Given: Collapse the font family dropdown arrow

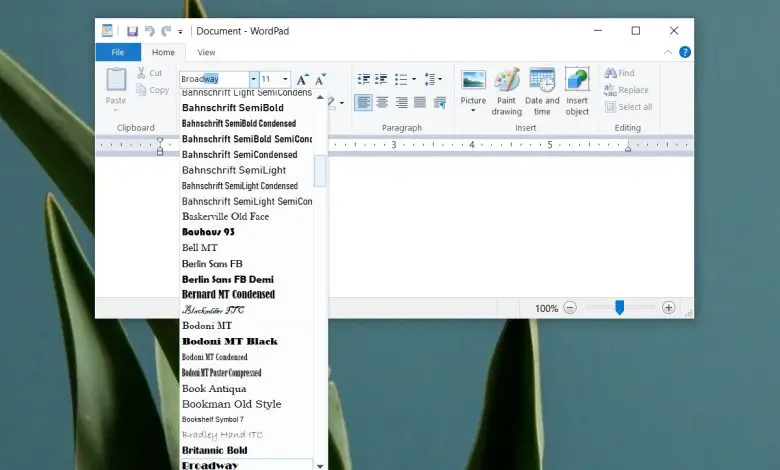Looking at the screenshot, I should [253, 79].
